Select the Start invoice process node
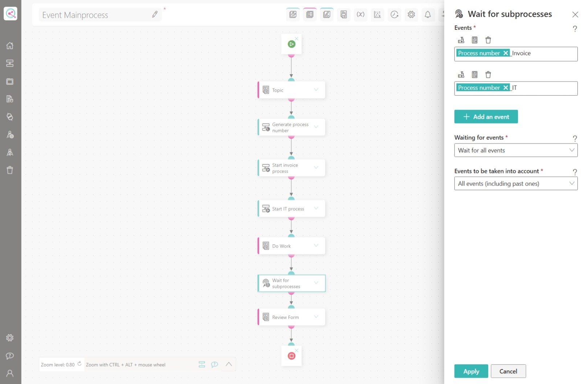Screen dimensions: 588x384 [291, 168]
